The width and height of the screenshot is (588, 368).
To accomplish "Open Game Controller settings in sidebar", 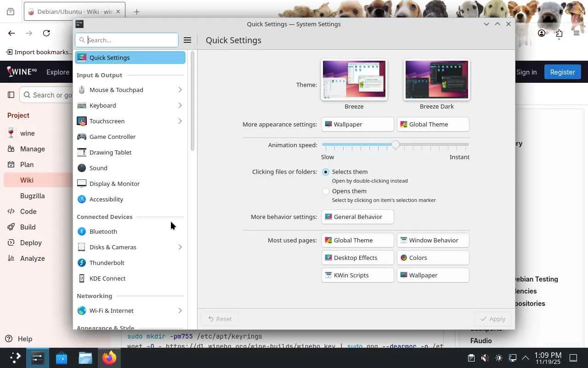I will coord(130,137).
